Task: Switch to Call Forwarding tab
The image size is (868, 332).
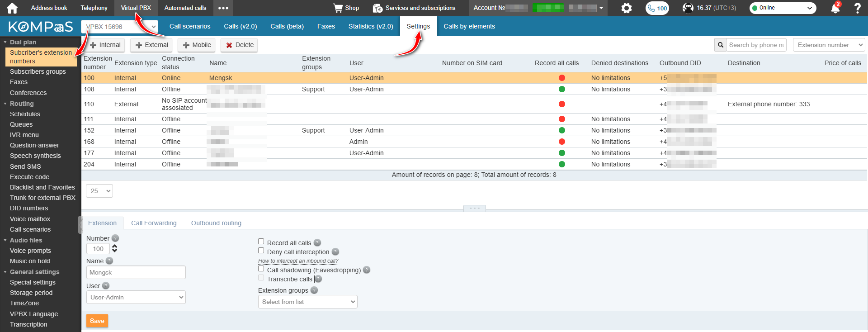Action: [154, 223]
